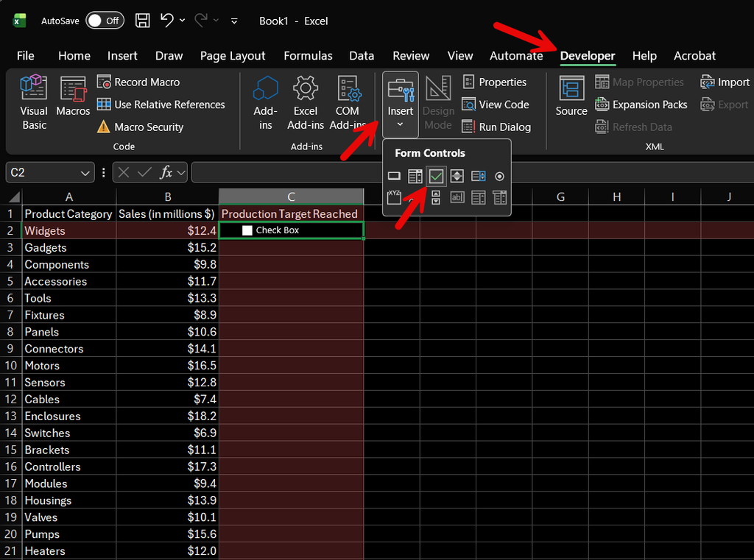Insert a List Box form control

(x=479, y=177)
